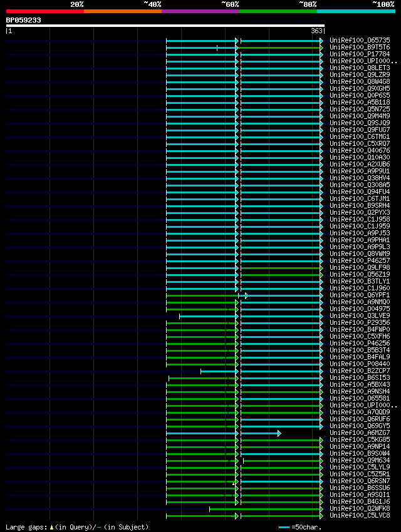
Task: Select label UniRef100_B9SRH4
Action: point(360,206)
